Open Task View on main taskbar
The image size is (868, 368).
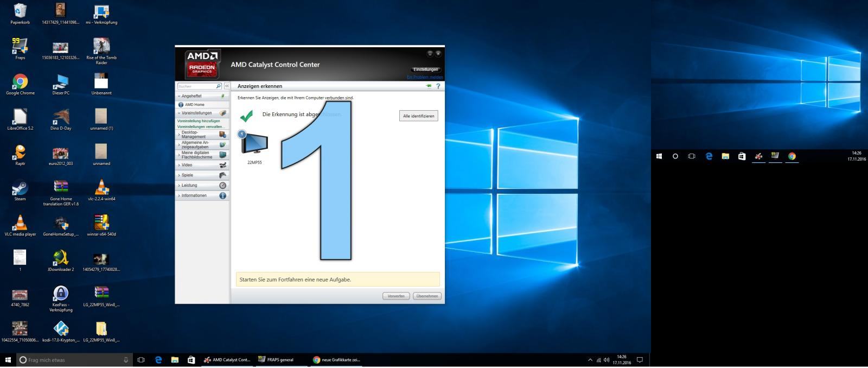pyautogui.click(x=141, y=359)
